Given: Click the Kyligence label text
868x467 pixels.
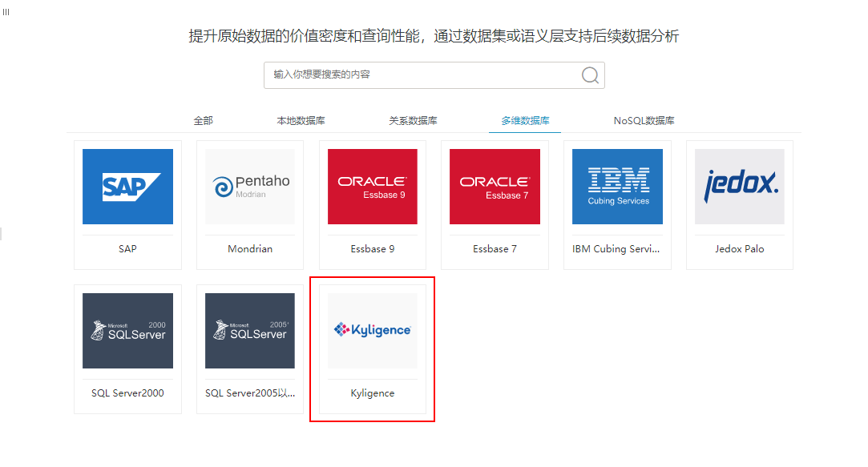Looking at the screenshot, I should click(x=373, y=393).
